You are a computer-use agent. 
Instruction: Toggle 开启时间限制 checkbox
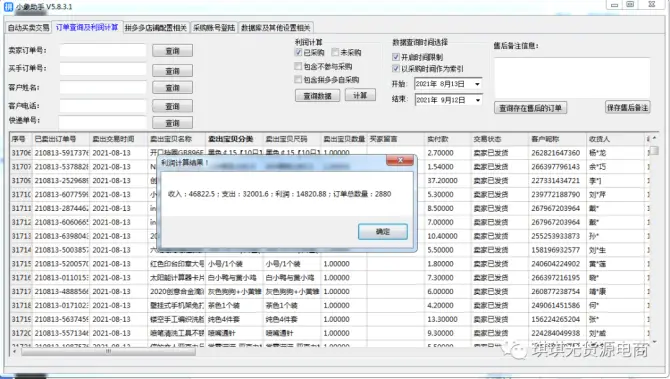pos(396,57)
